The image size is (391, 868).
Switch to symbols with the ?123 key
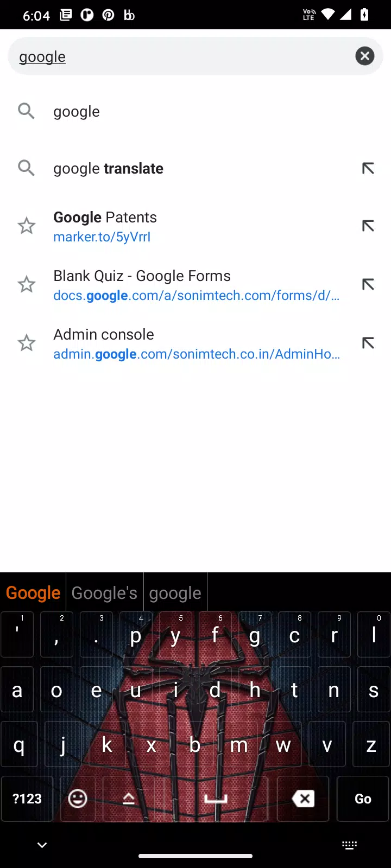(27, 799)
